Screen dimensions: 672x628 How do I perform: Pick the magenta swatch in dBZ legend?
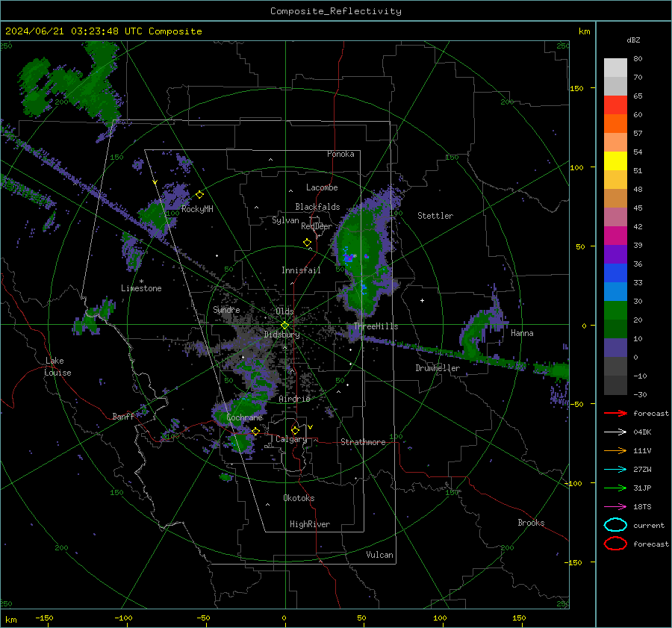click(x=615, y=236)
